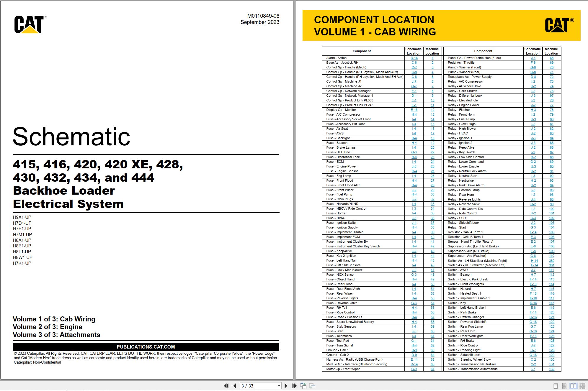Viewport: 588px width, 391px height.
Task: Click the Schematic title text
Action: point(71,137)
